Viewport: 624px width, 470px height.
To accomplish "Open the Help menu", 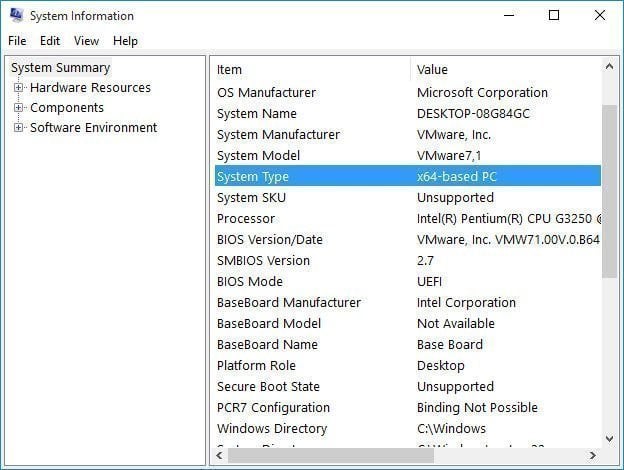I will click(x=126, y=41).
